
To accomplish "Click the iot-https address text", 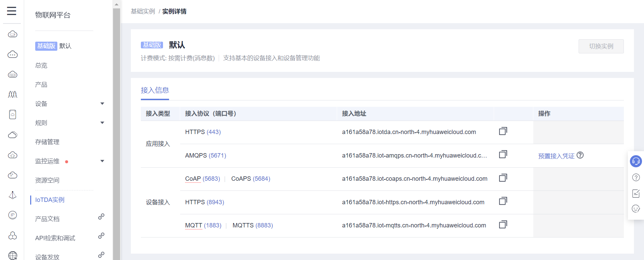I will [x=413, y=202].
